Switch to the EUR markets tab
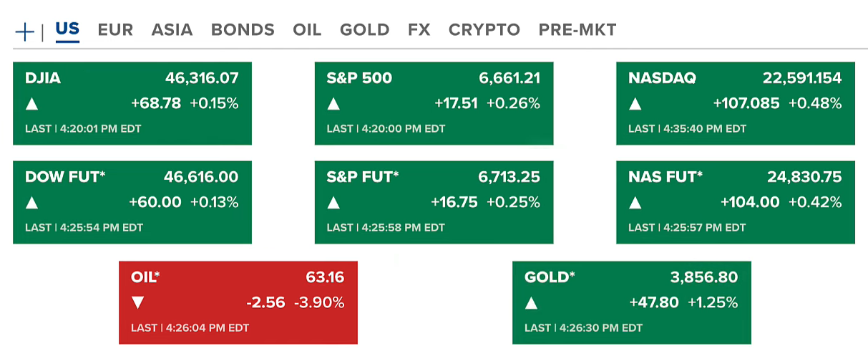The image size is (868, 359). point(115,30)
